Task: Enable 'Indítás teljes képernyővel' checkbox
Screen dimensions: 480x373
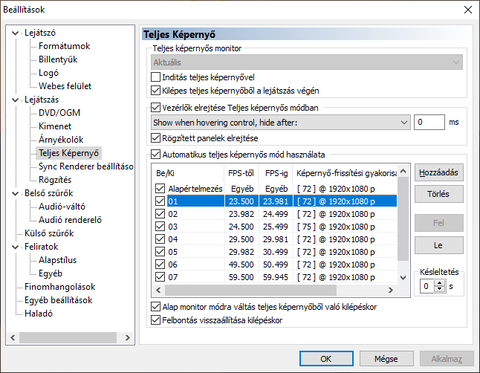Action: point(156,77)
